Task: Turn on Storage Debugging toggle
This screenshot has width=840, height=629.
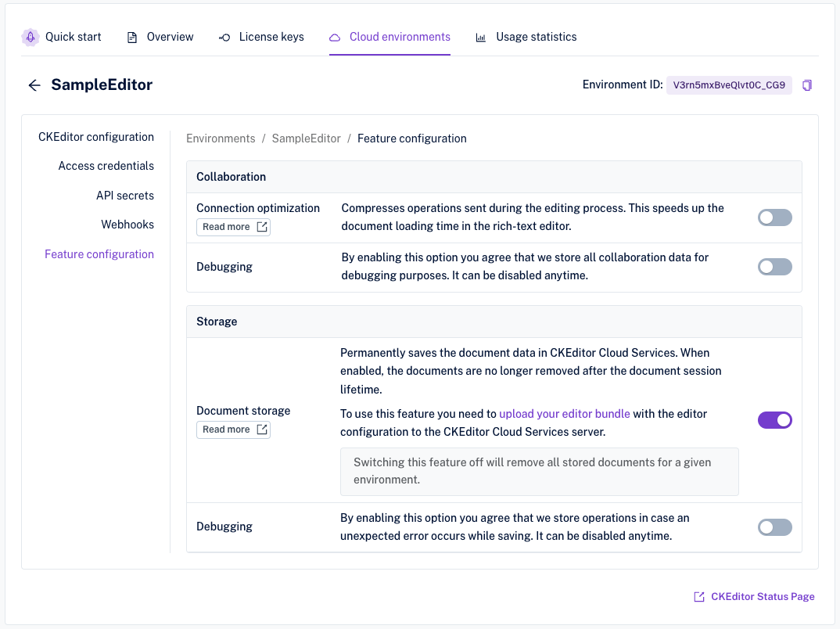Action: click(x=774, y=527)
